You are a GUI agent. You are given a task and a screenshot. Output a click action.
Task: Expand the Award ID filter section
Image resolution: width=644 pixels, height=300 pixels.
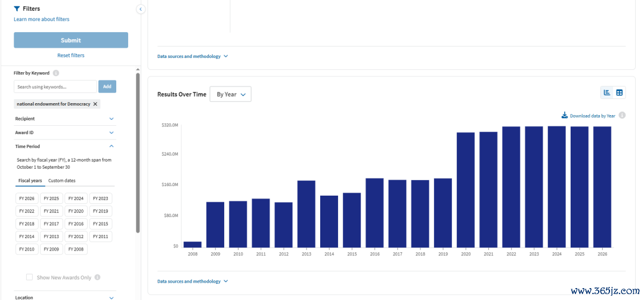pos(65,133)
